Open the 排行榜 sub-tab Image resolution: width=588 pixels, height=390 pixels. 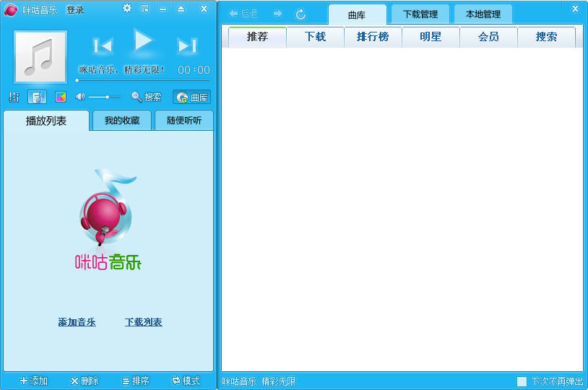373,37
